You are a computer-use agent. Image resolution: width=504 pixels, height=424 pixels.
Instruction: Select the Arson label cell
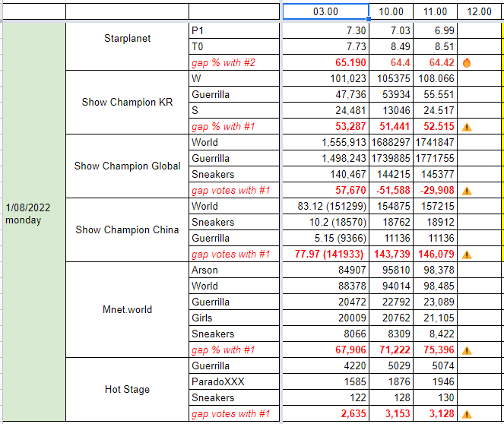click(x=234, y=270)
